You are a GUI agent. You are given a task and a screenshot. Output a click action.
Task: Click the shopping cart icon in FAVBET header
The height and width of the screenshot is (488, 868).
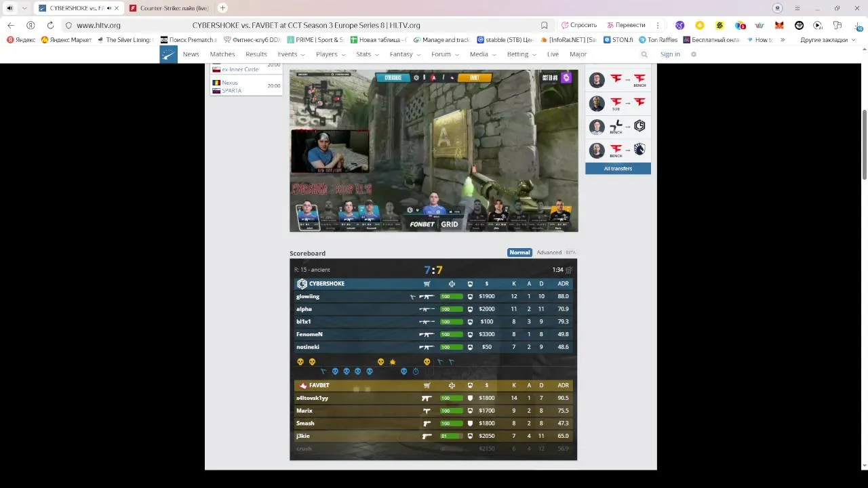point(427,386)
